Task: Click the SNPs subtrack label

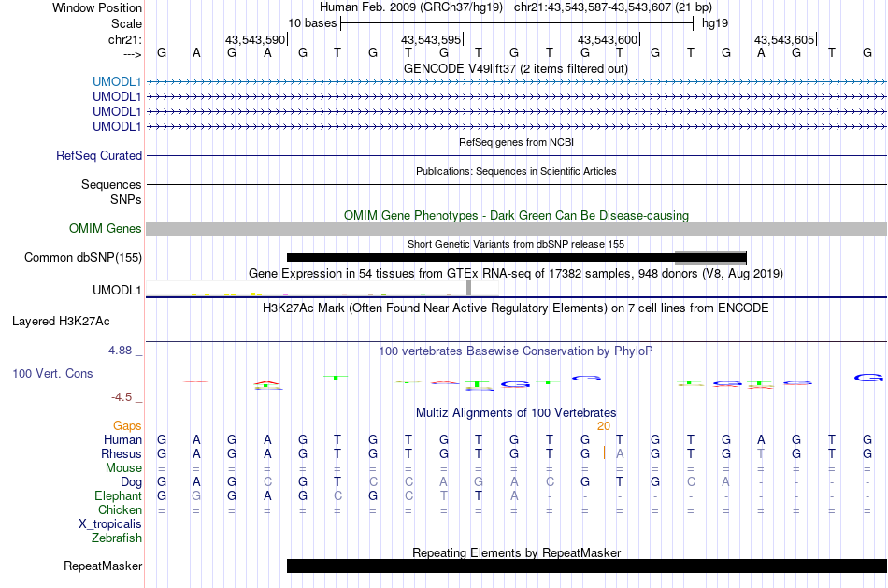Action: tap(126, 199)
